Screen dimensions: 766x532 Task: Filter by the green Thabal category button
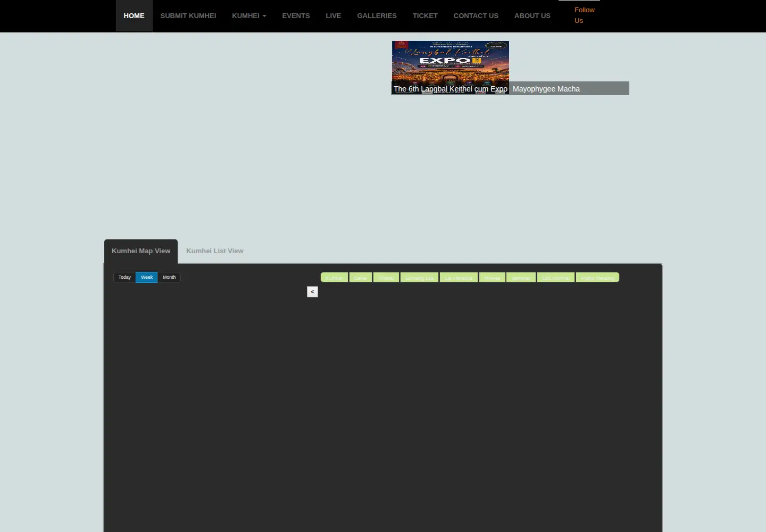click(x=386, y=278)
